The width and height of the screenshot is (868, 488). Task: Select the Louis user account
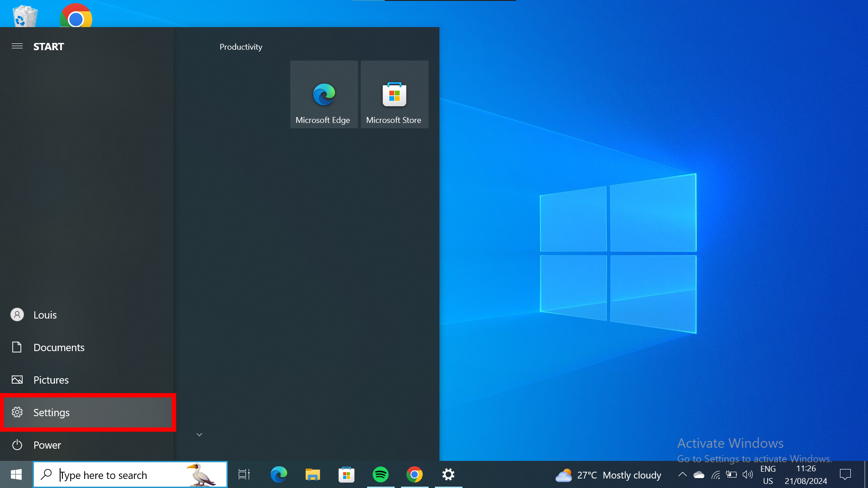[x=45, y=314]
